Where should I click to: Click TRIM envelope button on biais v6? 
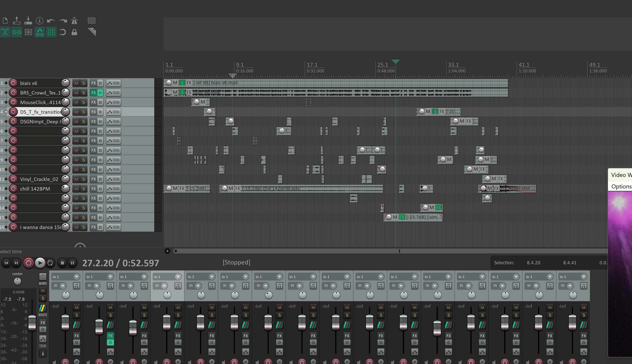tap(114, 83)
